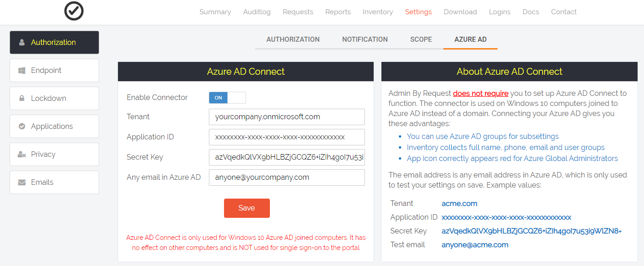Open Privacy settings in the sidebar
Screen dimensions: 644x266
click(54, 154)
